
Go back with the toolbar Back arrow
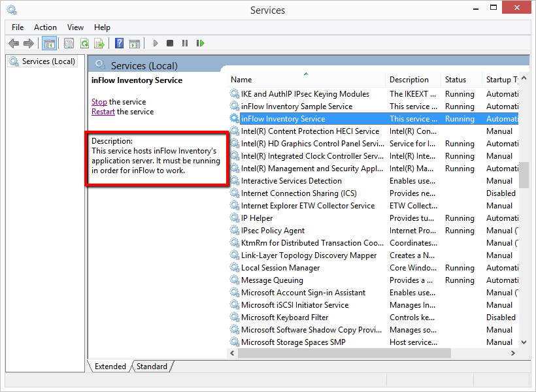[x=14, y=43]
